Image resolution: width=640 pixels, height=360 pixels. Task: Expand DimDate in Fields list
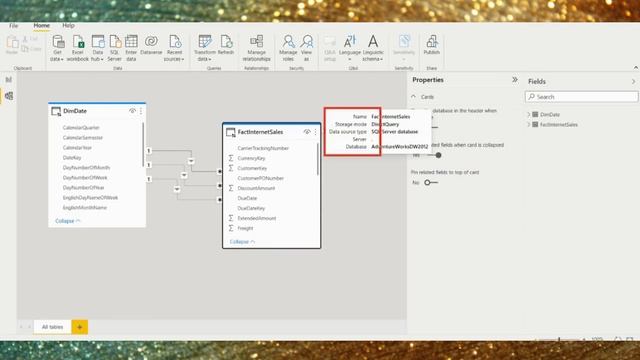529,115
